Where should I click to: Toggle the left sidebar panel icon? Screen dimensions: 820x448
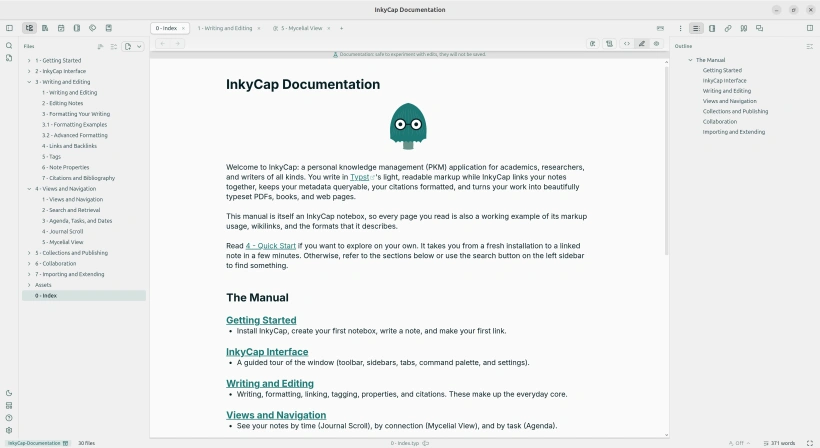(9, 28)
